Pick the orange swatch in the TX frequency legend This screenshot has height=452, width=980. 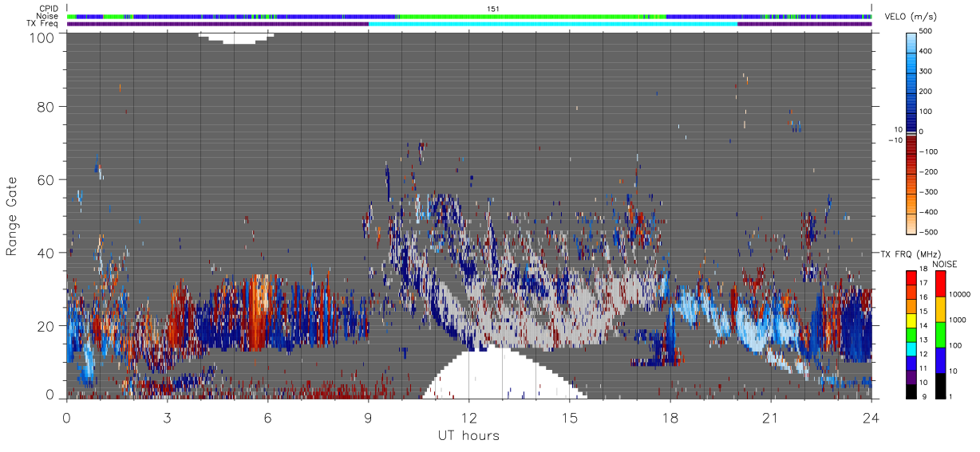click(x=911, y=305)
